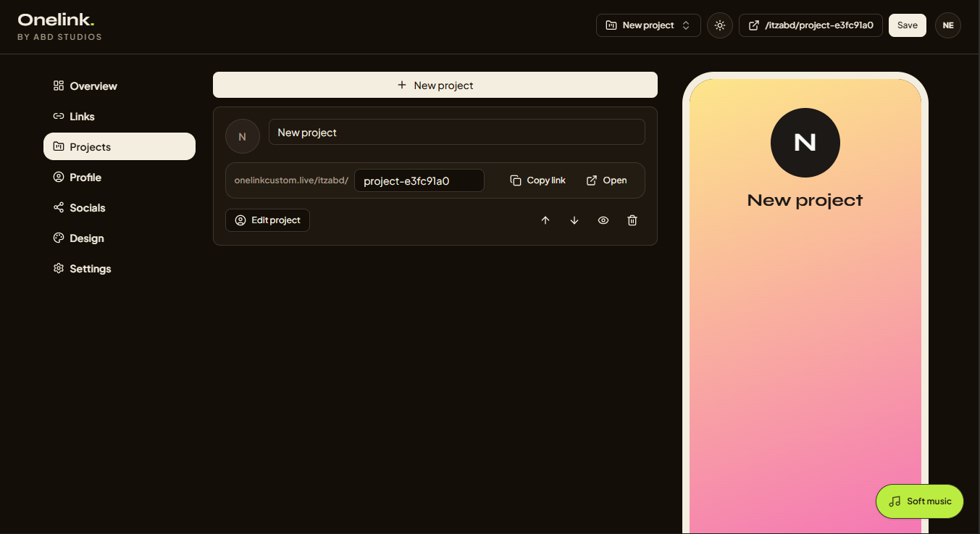Copy the project link
The image size is (980, 534).
[x=537, y=180]
